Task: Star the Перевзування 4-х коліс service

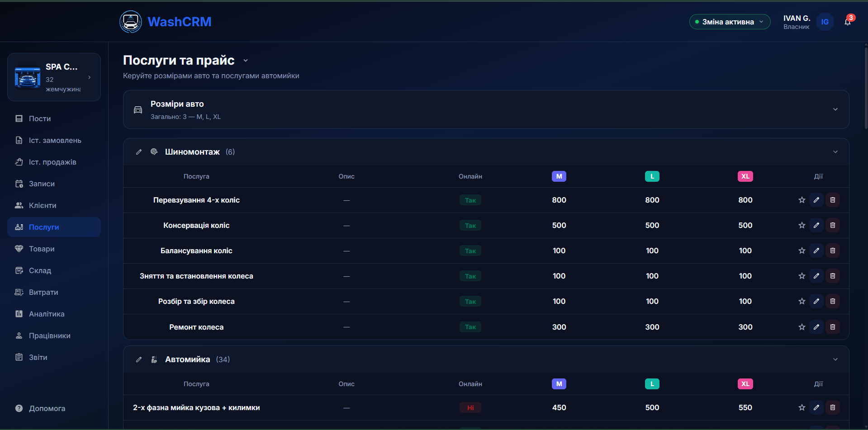Action: pos(802,200)
